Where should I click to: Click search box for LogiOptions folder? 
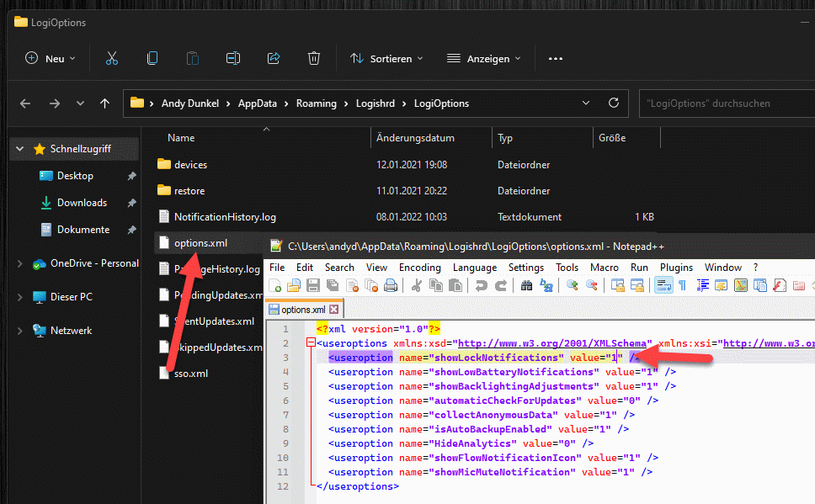coord(727,103)
